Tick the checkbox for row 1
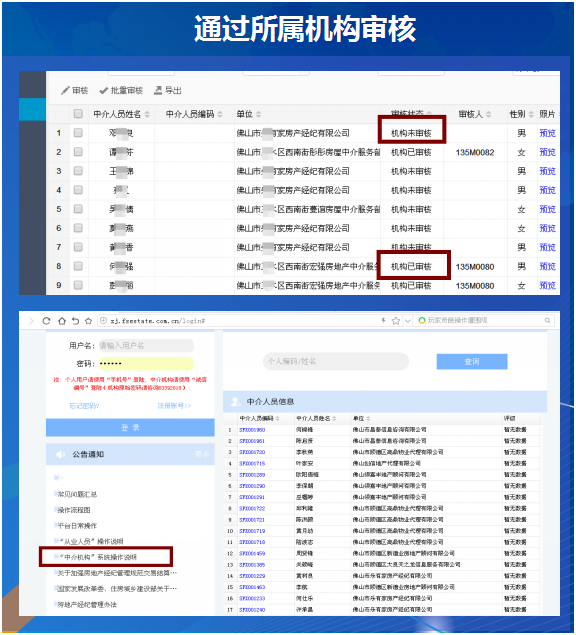Screen dimensions: 576x635 (78, 132)
